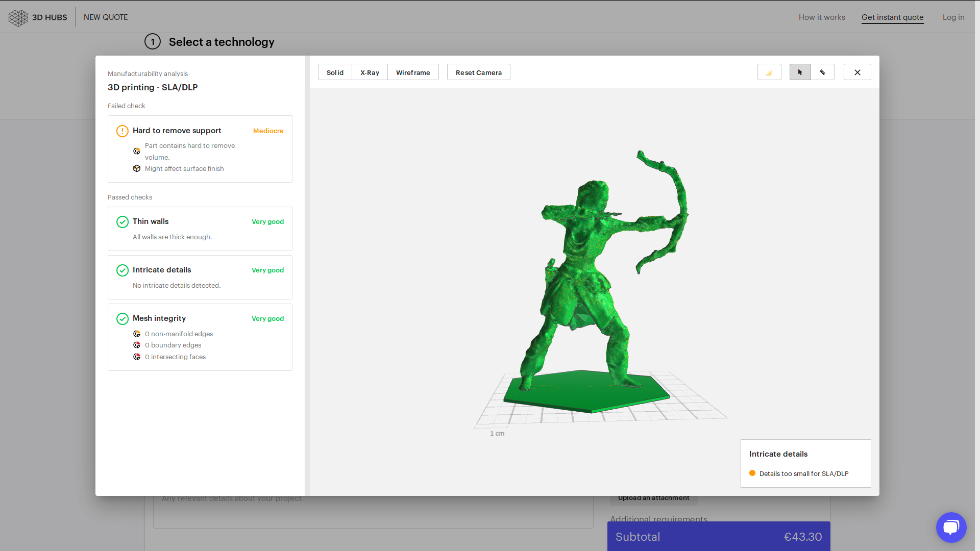The height and width of the screenshot is (551, 980).
Task: Click the cube icon beside Might affect surface finish
Action: click(x=137, y=168)
